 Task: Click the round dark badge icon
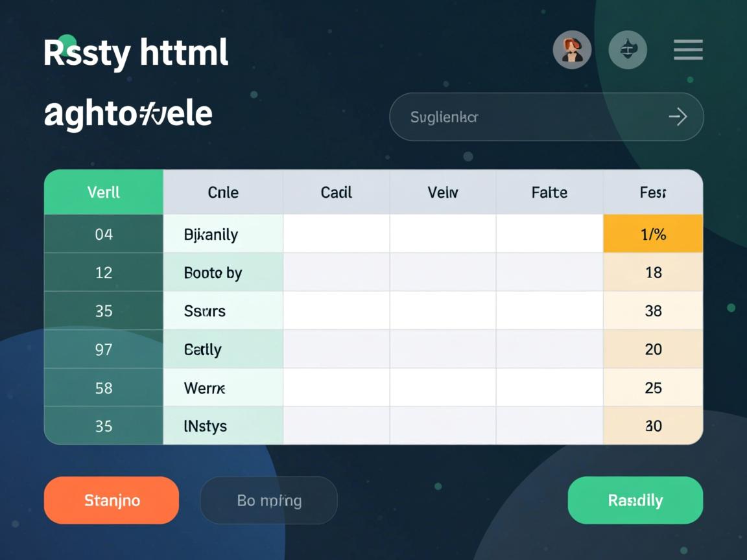pos(628,50)
